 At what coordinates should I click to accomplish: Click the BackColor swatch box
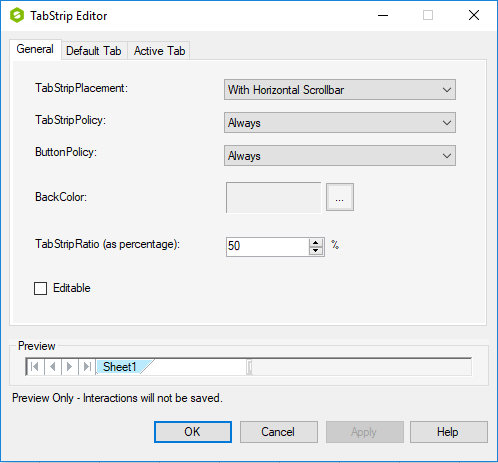[x=274, y=197]
